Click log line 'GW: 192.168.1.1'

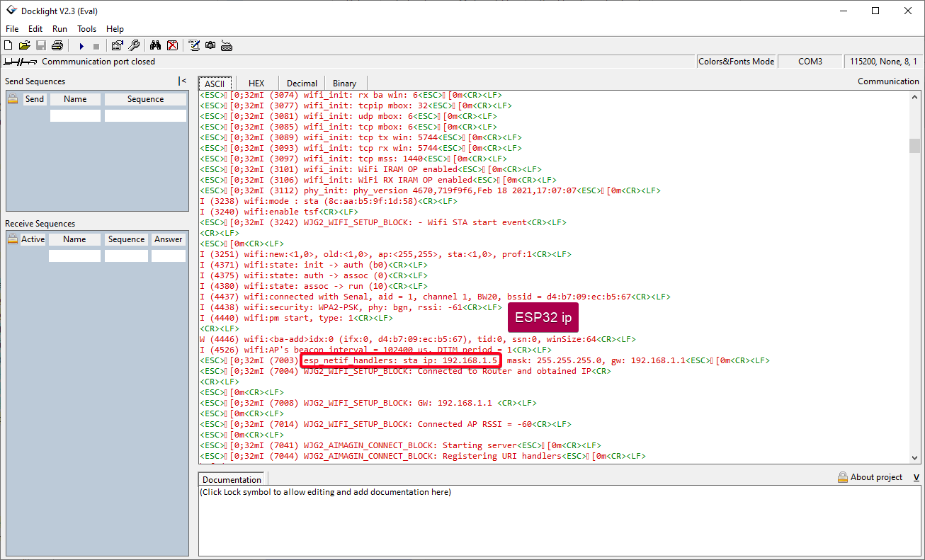[x=368, y=403]
